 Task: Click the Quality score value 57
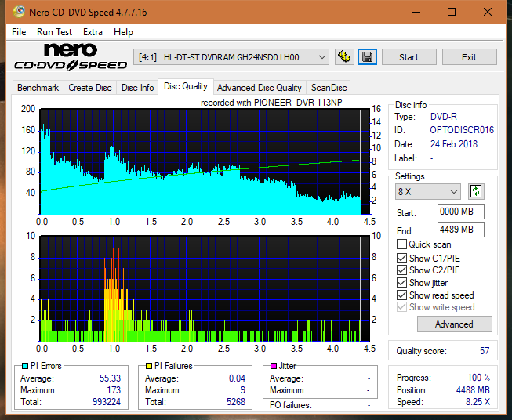click(x=485, y=351)
